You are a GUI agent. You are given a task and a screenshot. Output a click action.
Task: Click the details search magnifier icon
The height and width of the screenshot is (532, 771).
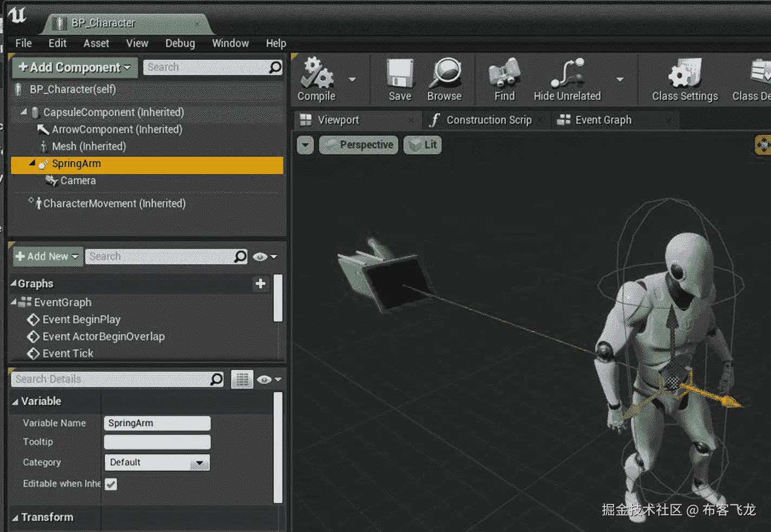(x=216, y=379)
